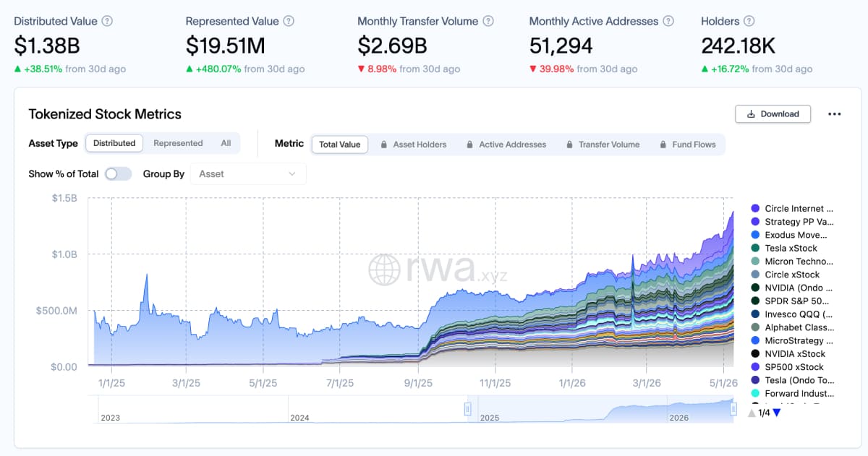Select the Distributed asset type
868x456 pixels.
[x=114, y=143]
